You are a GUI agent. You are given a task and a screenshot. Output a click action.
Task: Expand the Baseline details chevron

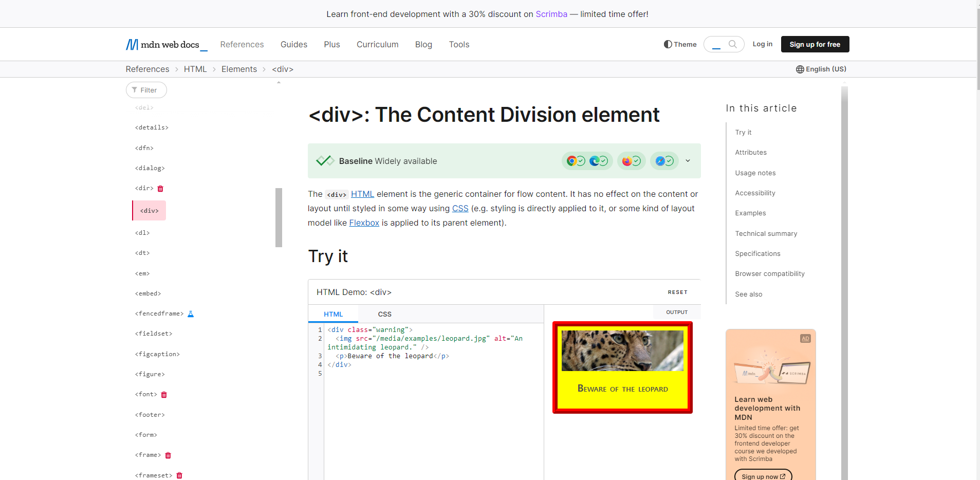pyautogui.click(x=688, y=161)
